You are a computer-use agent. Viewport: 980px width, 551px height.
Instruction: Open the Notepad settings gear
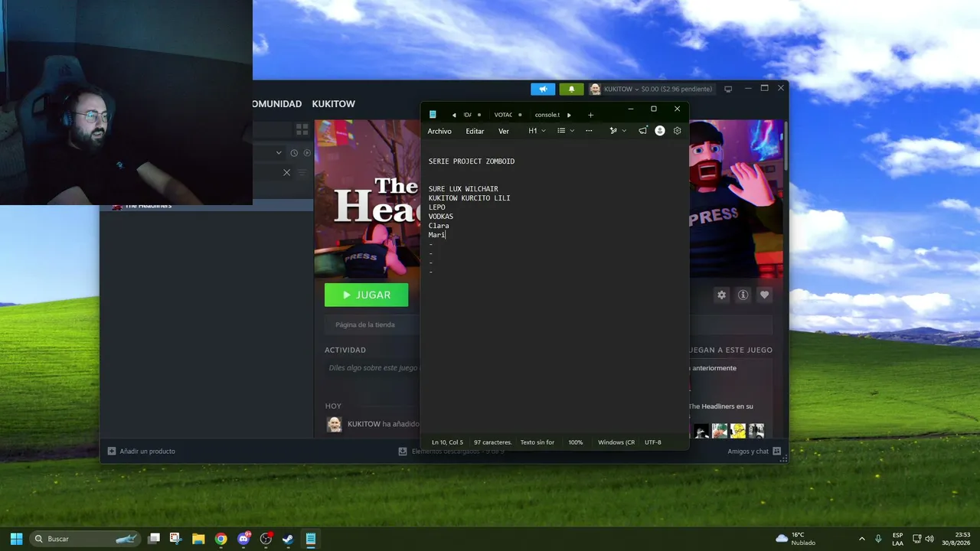pos(677,131)
